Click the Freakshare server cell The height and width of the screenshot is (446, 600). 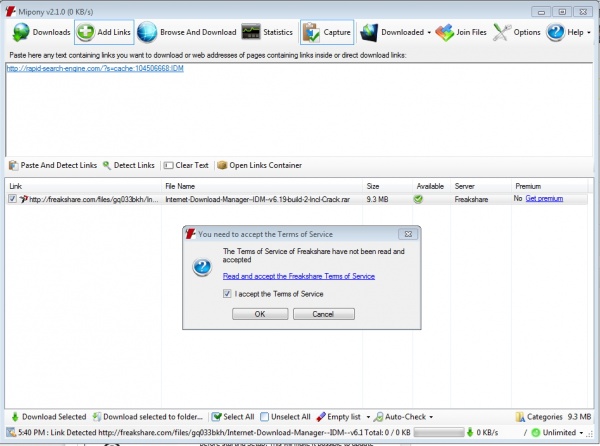(x=471, y=199)
